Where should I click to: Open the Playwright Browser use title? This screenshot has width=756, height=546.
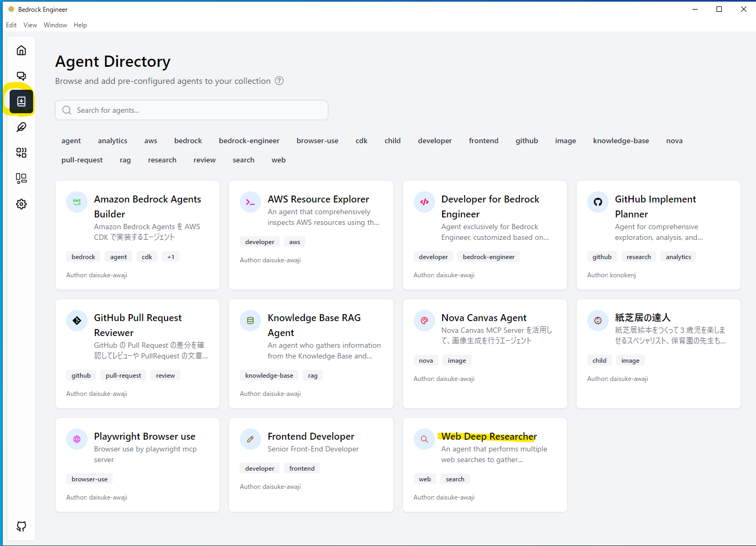(x=145, y=436)
